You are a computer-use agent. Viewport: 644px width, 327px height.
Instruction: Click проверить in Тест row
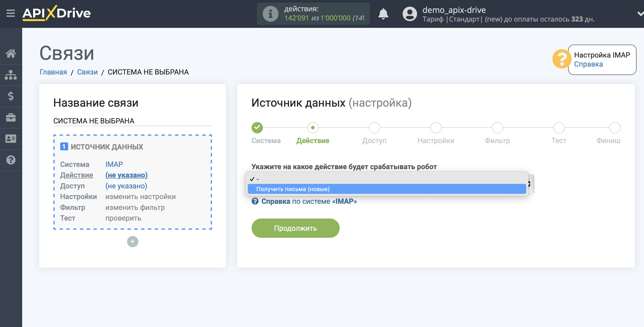(123, 218)
